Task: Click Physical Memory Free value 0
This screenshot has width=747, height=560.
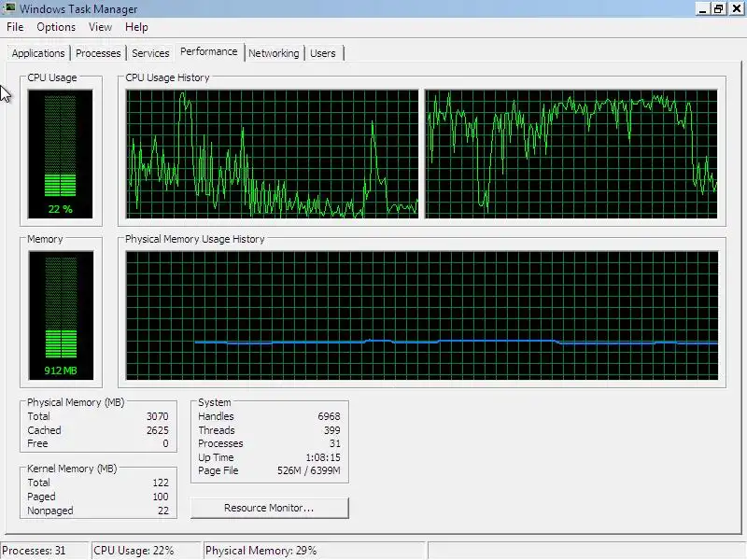Action: (165, 444)
